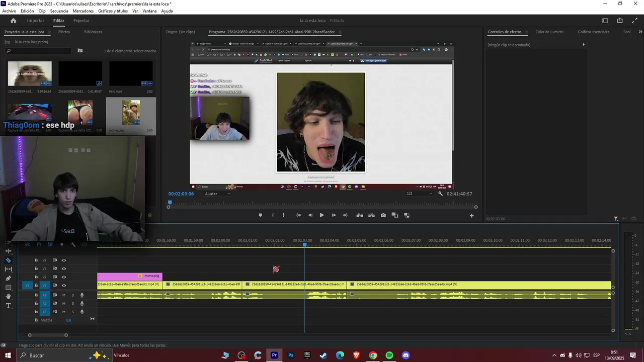Step back one frame
Screen dimensions: 644x362
(310, 215)
